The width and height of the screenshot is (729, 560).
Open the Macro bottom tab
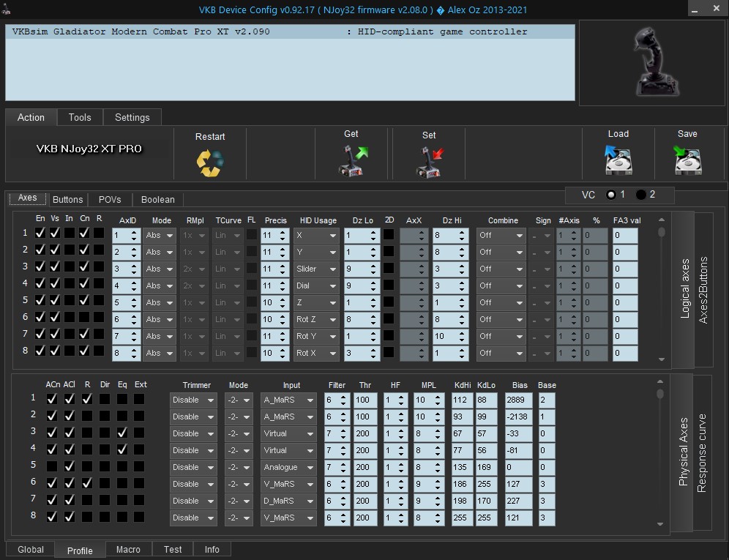click(128, 550)
